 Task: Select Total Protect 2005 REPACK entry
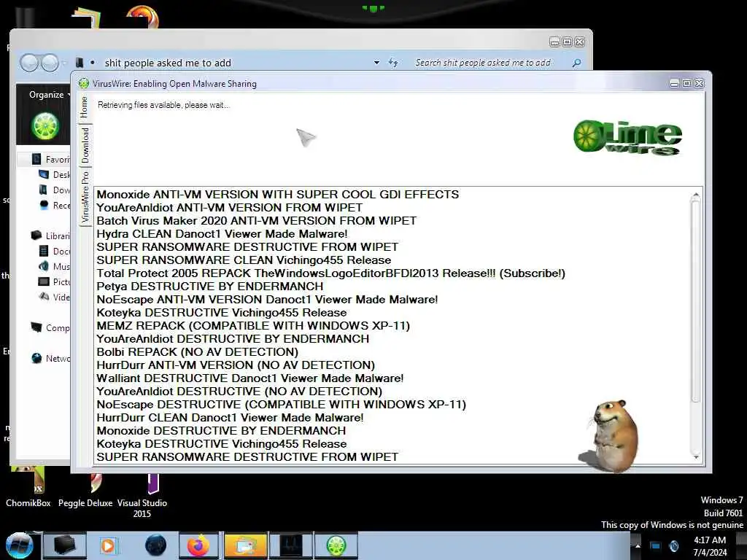click(330, 273)
